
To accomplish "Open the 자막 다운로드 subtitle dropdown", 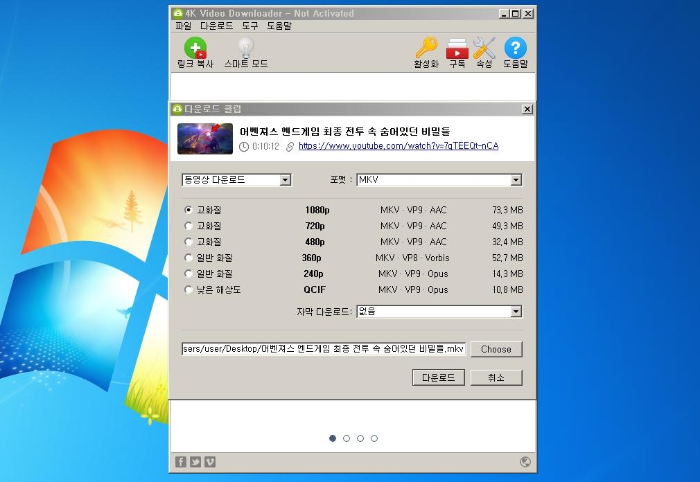I will (439, 312).
